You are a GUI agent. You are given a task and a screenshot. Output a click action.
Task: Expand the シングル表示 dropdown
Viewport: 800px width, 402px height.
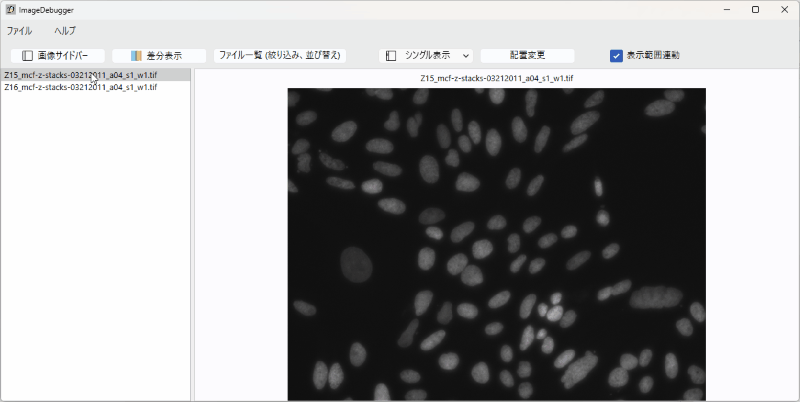[426, 56]
